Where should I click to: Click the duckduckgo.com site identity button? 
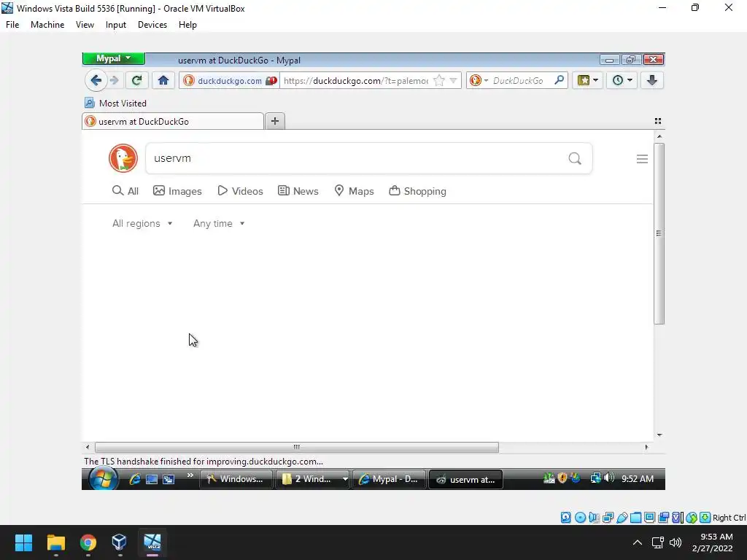point(230,80)
